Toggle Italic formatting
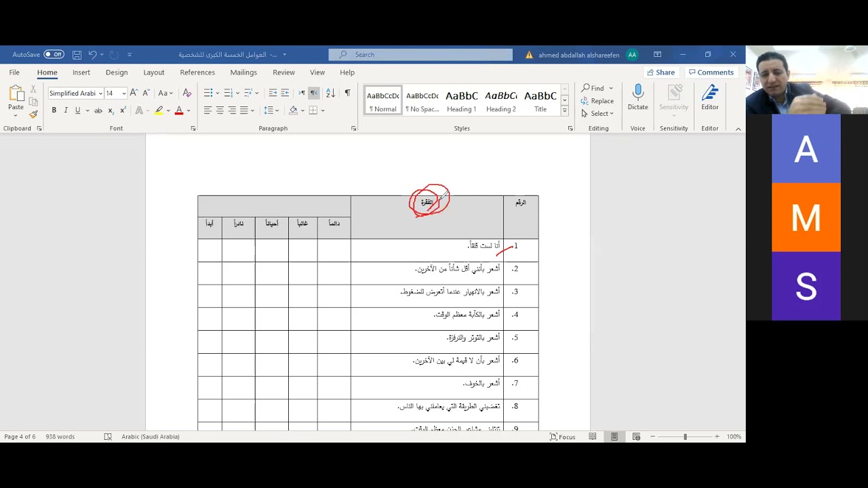868x488 pixels. tap(66, 110)
